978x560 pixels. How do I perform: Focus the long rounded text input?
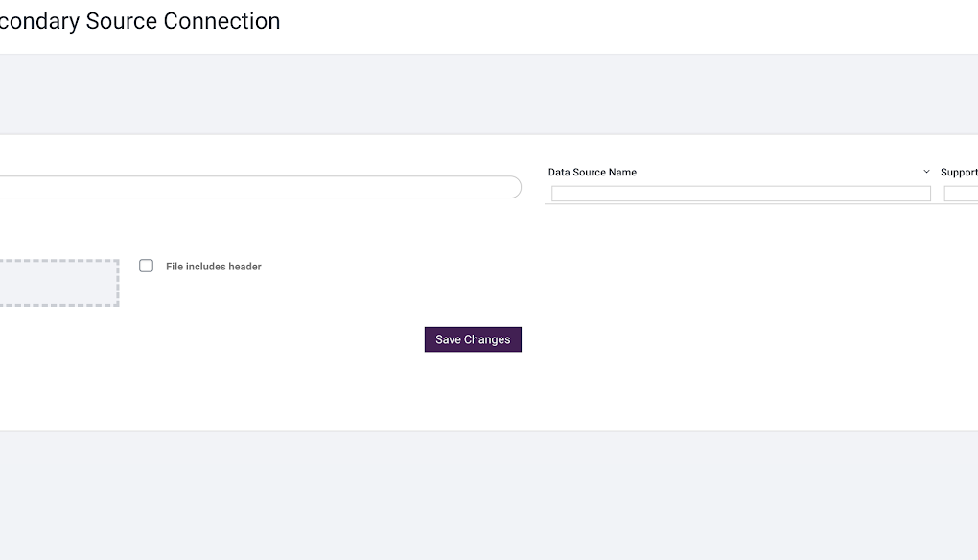[x=260, y=187]
